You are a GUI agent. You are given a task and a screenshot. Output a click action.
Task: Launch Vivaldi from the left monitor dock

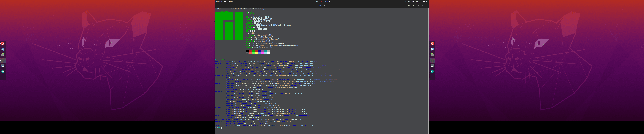click(x=3, y=43)
